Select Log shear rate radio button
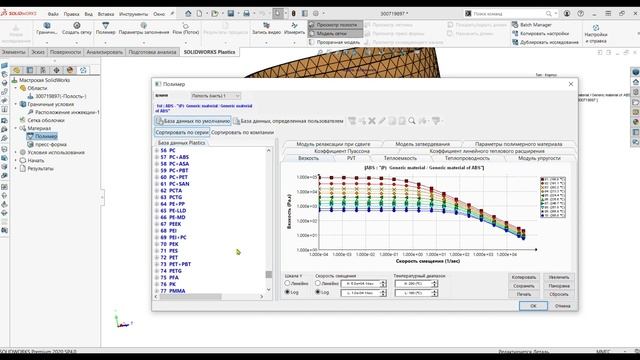 tap(318, 292)
